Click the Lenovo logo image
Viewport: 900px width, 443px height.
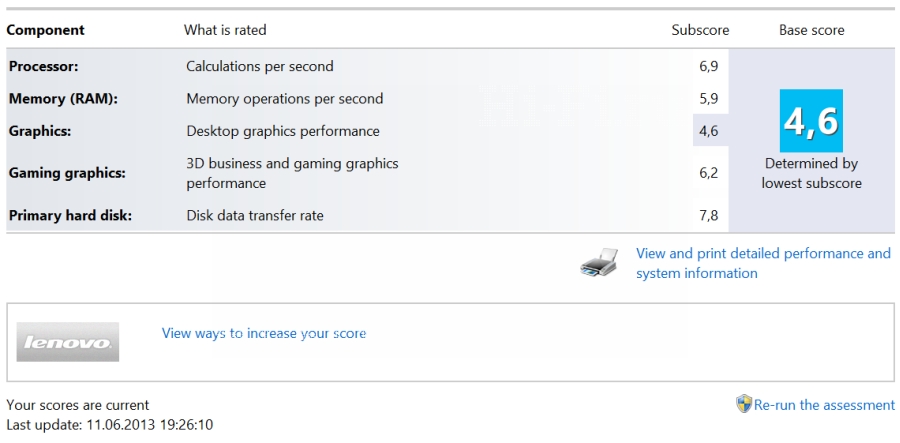[68, 342]
